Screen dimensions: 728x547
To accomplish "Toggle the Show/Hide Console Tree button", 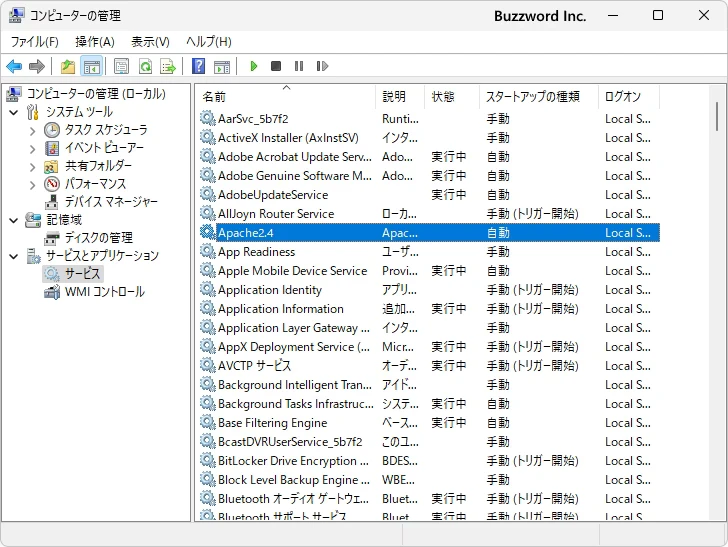I will click(x=91, y=67).
